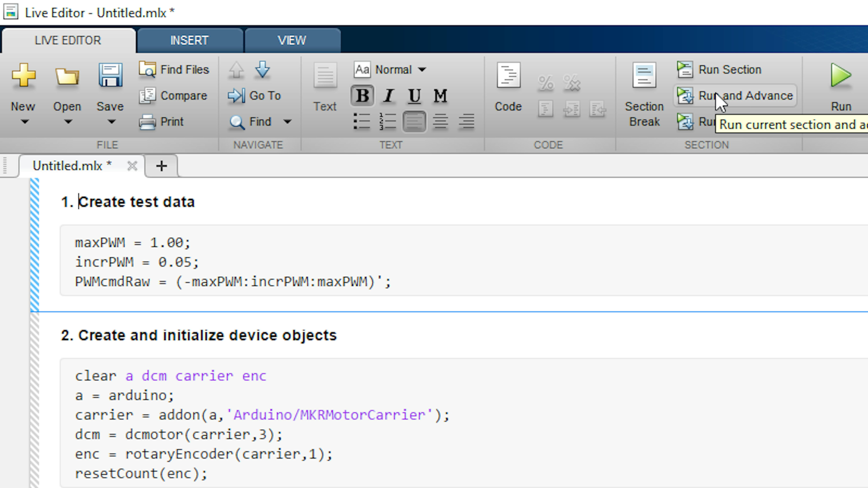The height and width of the screenshot is (488, 868).
Task: Click the Run to End icon
Action: pyautogui.click(x=685, y=122)
